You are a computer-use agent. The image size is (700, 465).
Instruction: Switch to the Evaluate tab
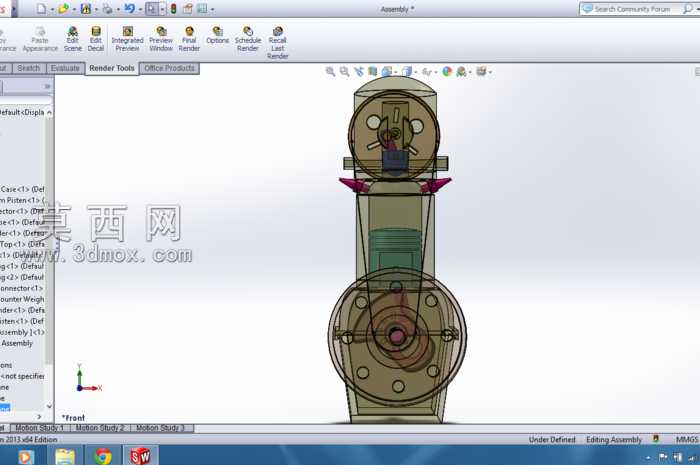coord(65,68)
